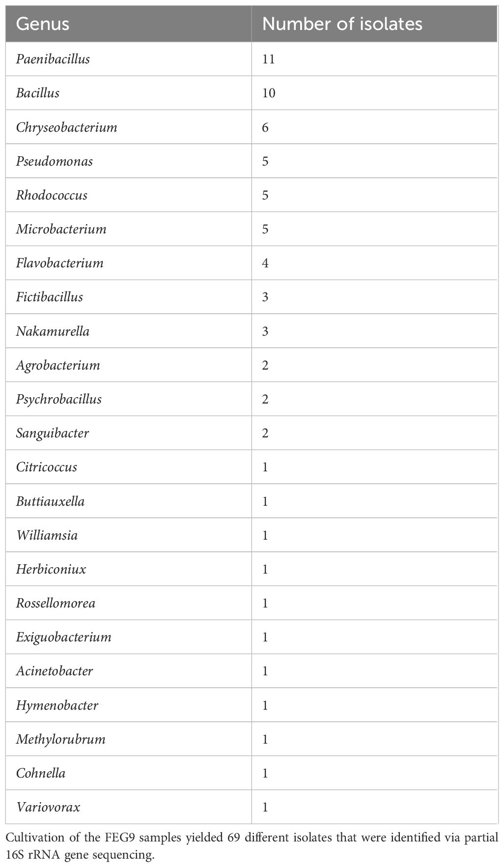This screenshot has height=867, width=504.
Task: Select the Rhodococcus genus cell
Action: (52, 195)
